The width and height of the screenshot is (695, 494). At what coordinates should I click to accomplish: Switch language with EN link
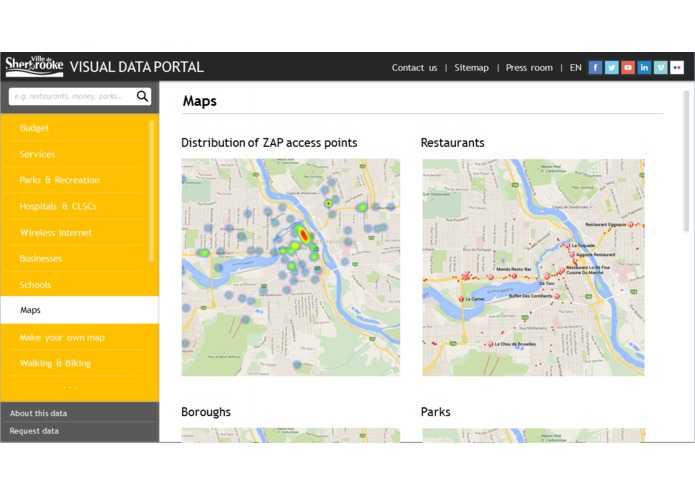[575, 68]
